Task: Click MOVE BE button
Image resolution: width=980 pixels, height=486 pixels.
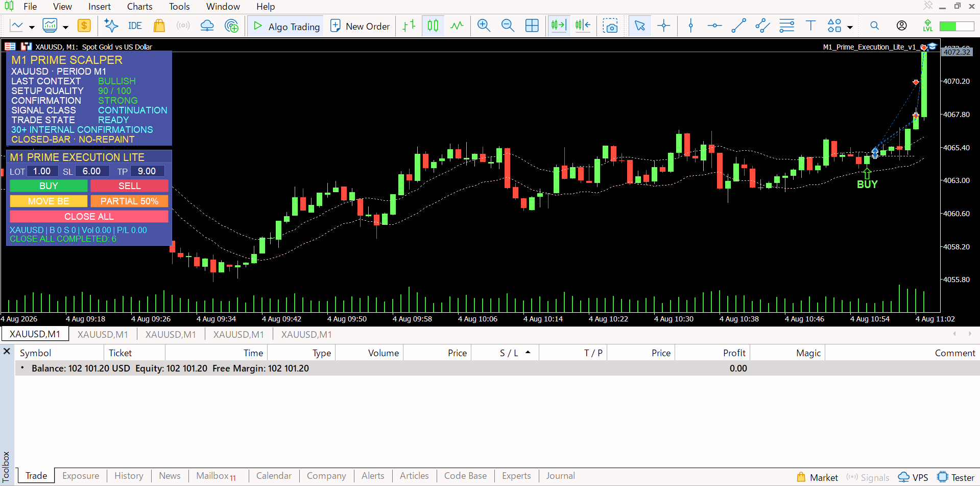Action: 49,201
